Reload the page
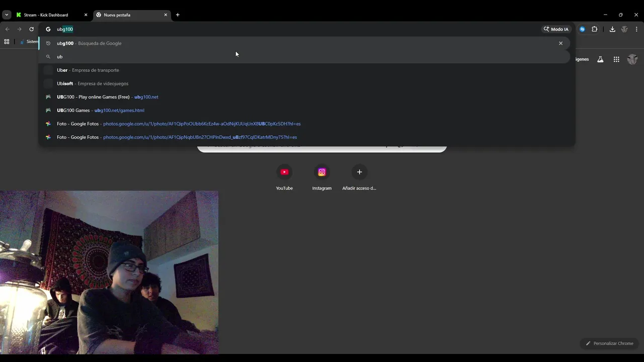Viewport: 644px width, 362px height. click(31, 29)
